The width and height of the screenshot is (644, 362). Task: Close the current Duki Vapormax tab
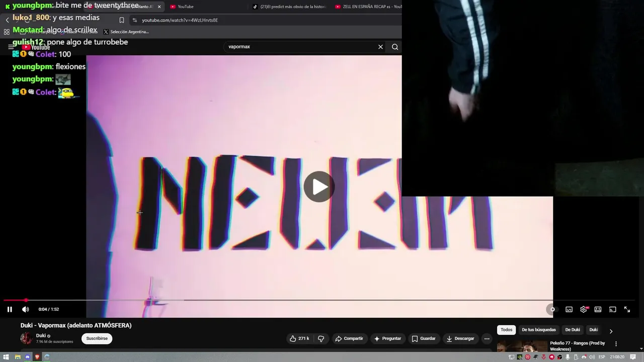[159, 7]
